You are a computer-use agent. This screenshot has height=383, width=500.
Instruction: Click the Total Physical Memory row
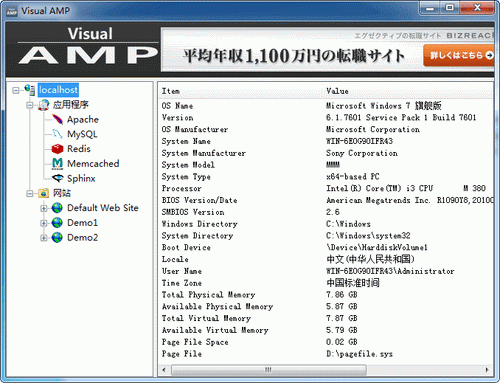pos(325,295)
